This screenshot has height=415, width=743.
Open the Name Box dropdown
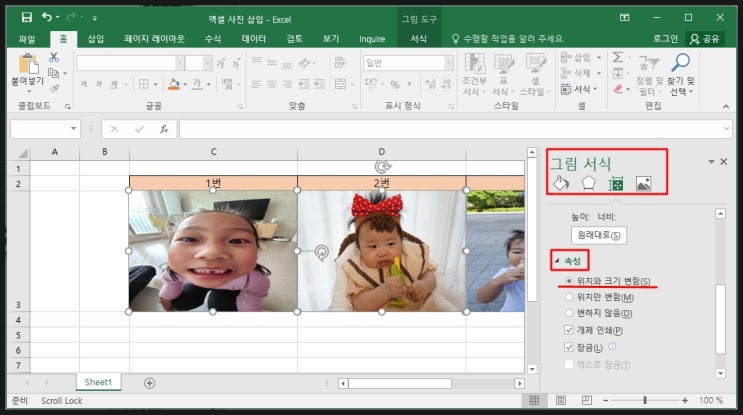point(73,129)
